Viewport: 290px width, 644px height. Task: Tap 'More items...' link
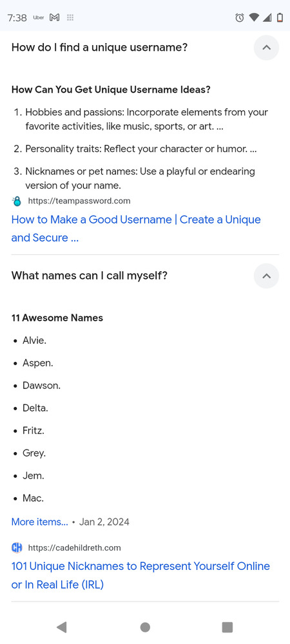tap(40, 522)
